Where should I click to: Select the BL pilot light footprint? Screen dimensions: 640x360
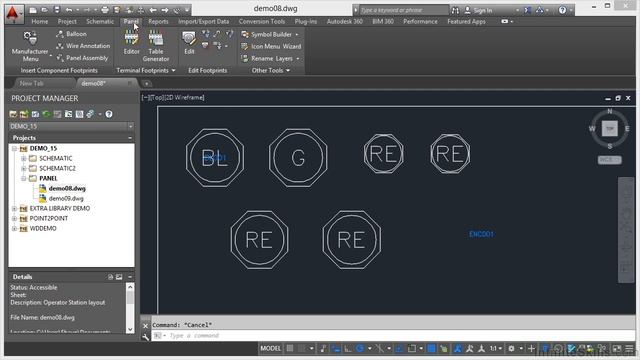[x=215, y=158]
